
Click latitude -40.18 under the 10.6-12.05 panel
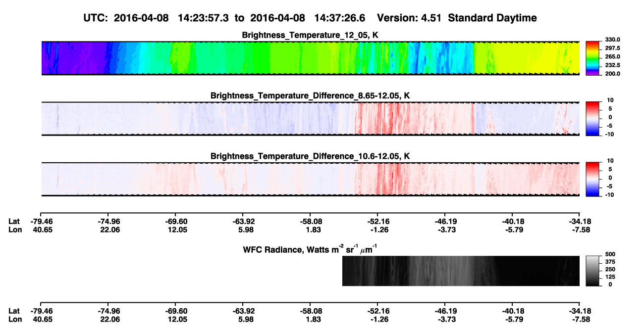(x=512, y=221)
